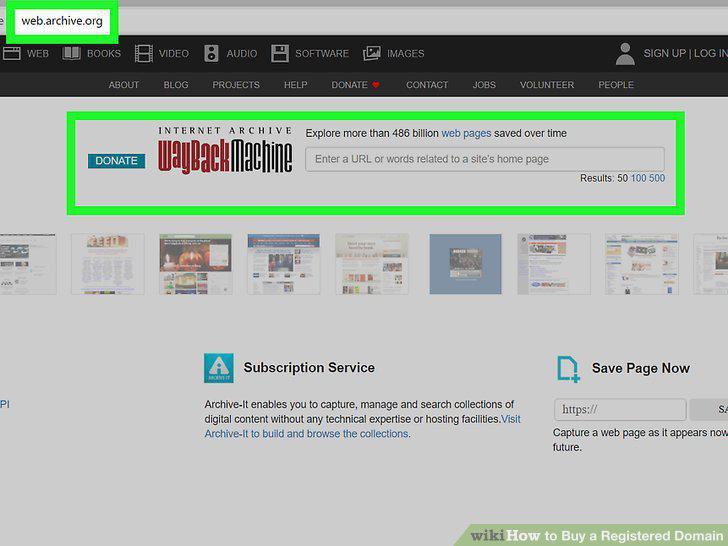Click the SIGN UP | LOG IN link
The height and width of the screenshot is (546, 728).
(x=685, y=53)
